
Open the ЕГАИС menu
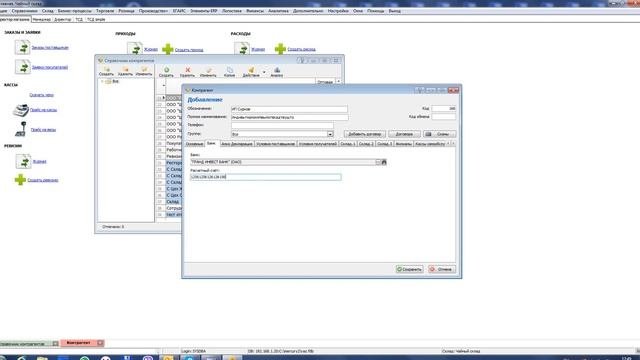179,11
